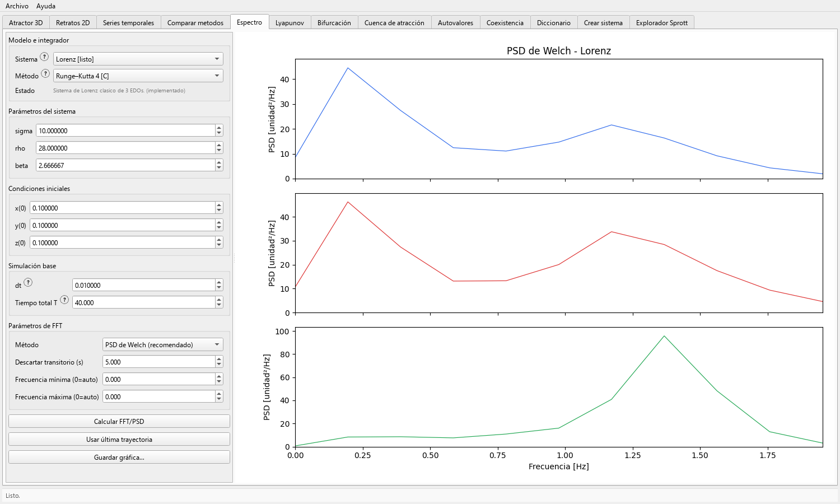Increase beta with the up arrow

[219, 162]
